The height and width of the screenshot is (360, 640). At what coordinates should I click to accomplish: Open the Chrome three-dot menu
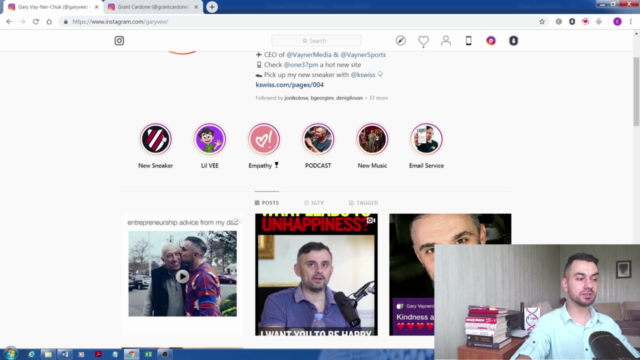click(x=631, y=22)
